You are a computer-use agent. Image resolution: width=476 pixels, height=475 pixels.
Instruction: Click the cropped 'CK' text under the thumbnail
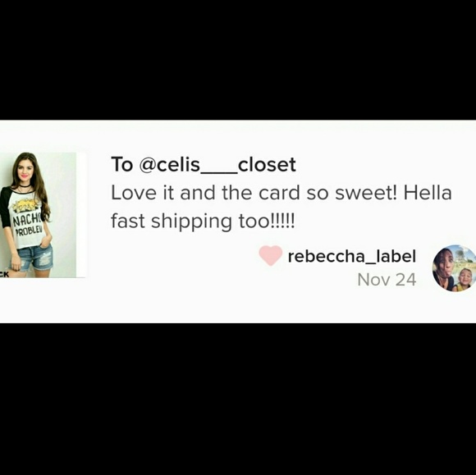coord(5,274)
